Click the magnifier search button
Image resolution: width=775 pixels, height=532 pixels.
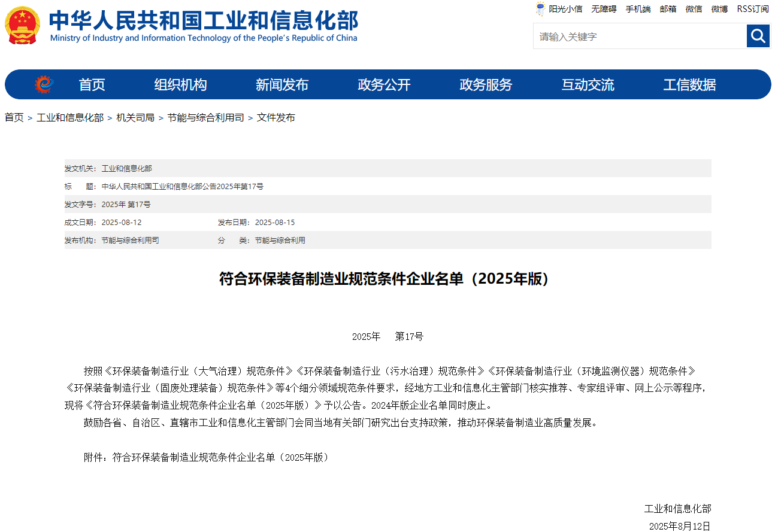[758, 36]
